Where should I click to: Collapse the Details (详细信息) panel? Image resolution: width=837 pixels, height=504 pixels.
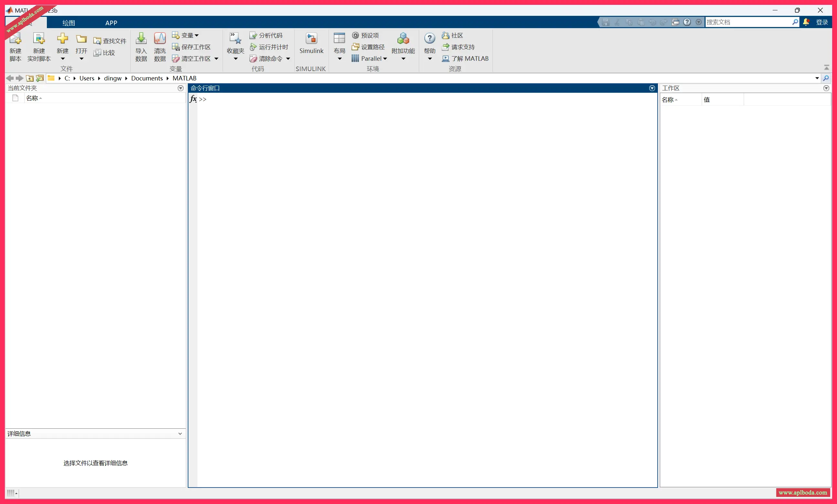click(180, 434)
